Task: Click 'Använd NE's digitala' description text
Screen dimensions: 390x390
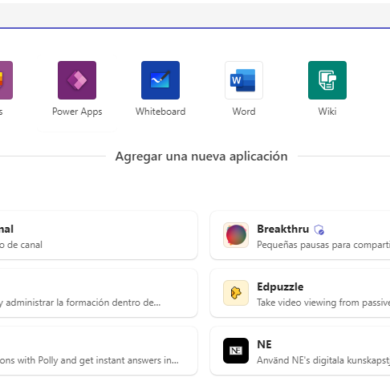Action: coord(323,360)
